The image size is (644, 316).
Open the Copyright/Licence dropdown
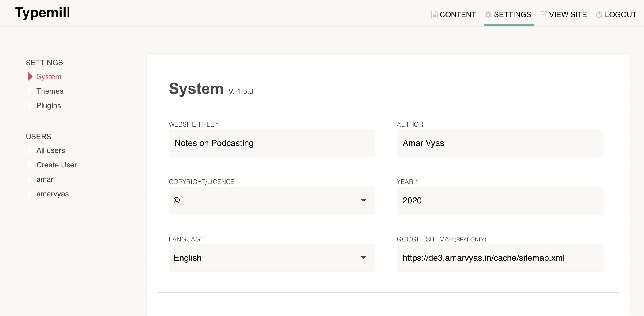tap(272, 201)
